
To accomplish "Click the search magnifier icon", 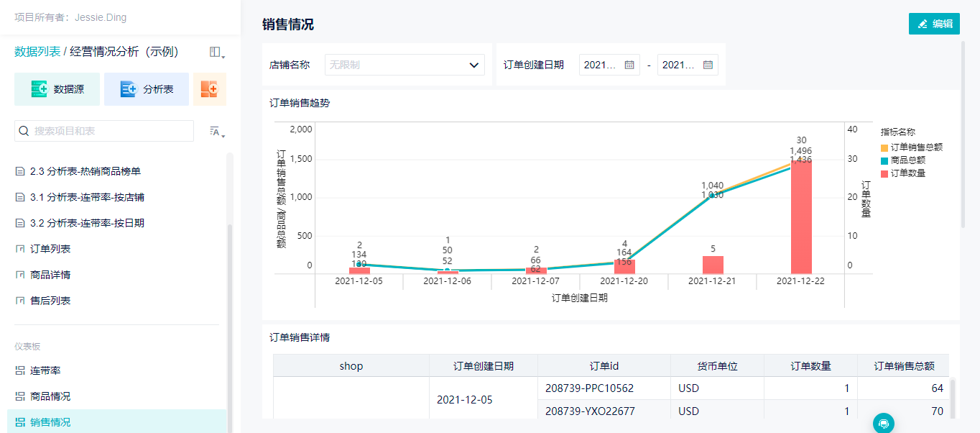I will click(24, 131).
